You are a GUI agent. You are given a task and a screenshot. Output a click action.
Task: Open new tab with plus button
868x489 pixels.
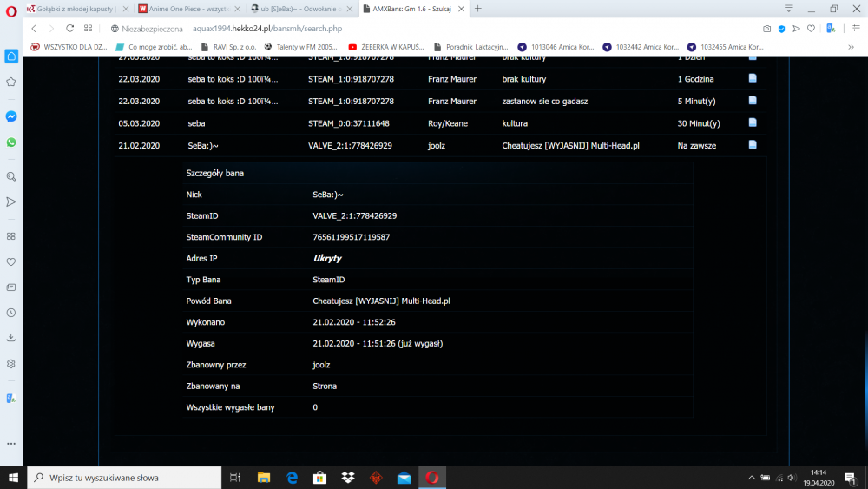click(477, 9)
